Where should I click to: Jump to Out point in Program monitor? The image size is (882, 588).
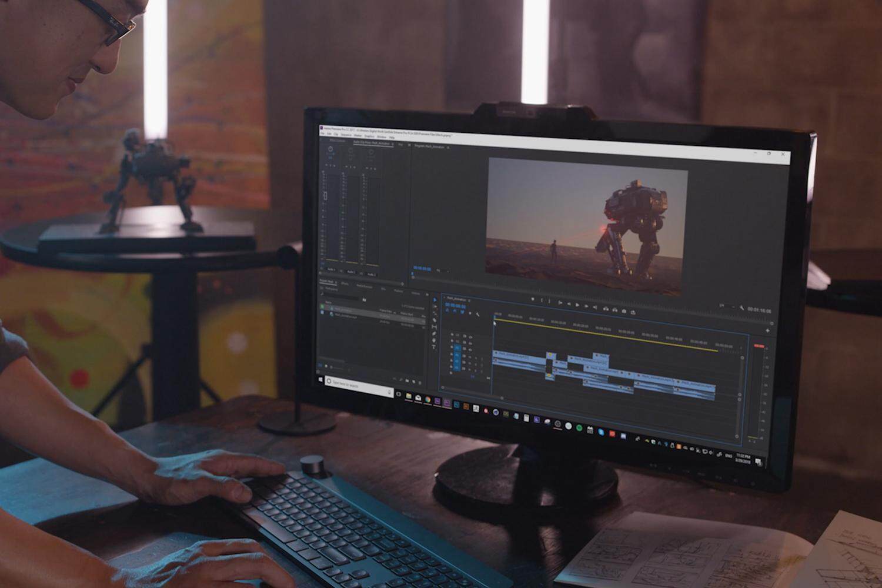(x=595, y=308)
